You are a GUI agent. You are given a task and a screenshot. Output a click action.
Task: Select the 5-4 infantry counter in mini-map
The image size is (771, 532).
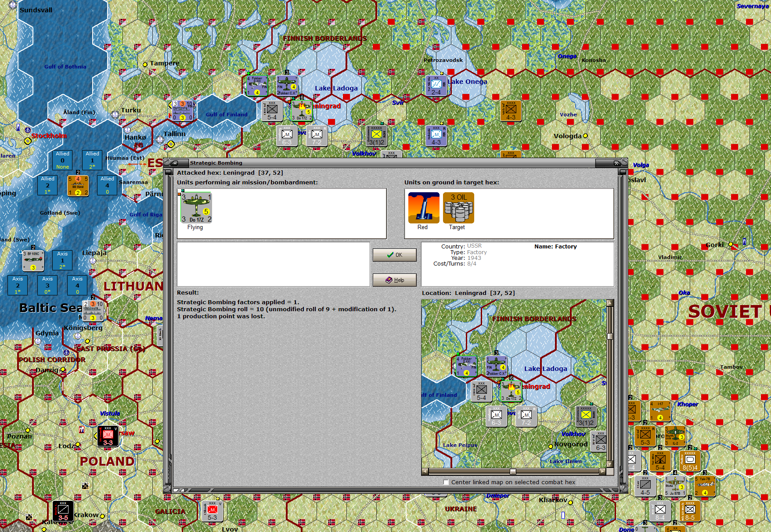point(482,392)
